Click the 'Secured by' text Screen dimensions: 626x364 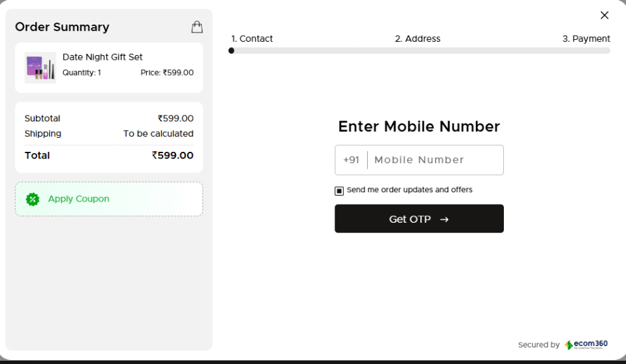[538, 345]
